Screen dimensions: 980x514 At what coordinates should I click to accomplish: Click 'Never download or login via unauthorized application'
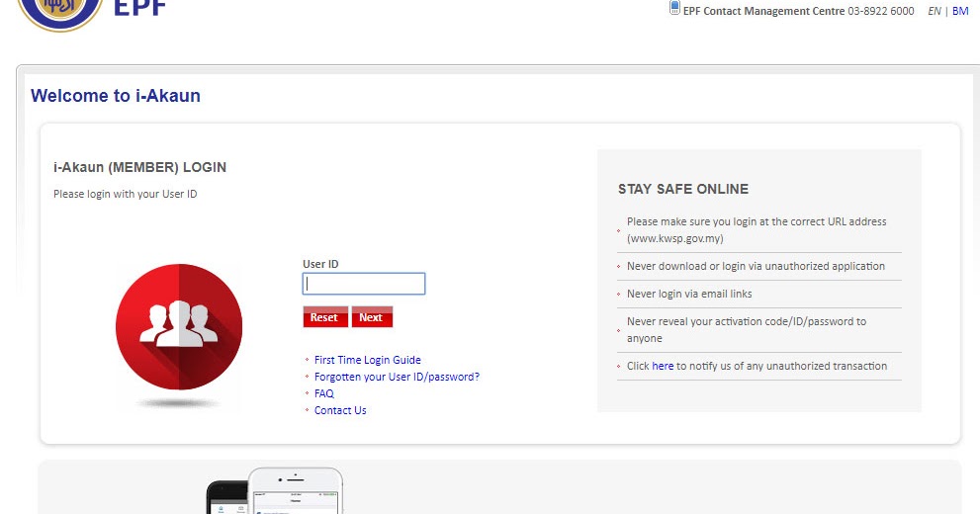pos(756,266)
